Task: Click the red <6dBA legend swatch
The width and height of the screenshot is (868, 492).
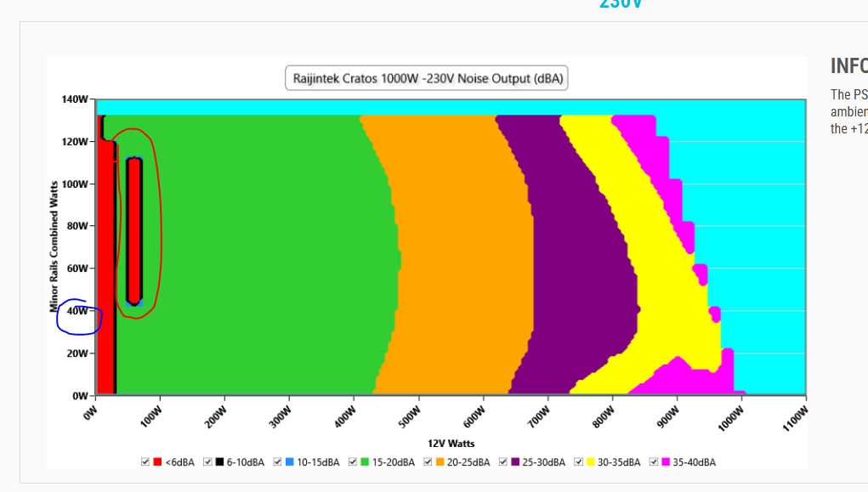Action: point(157,461)
